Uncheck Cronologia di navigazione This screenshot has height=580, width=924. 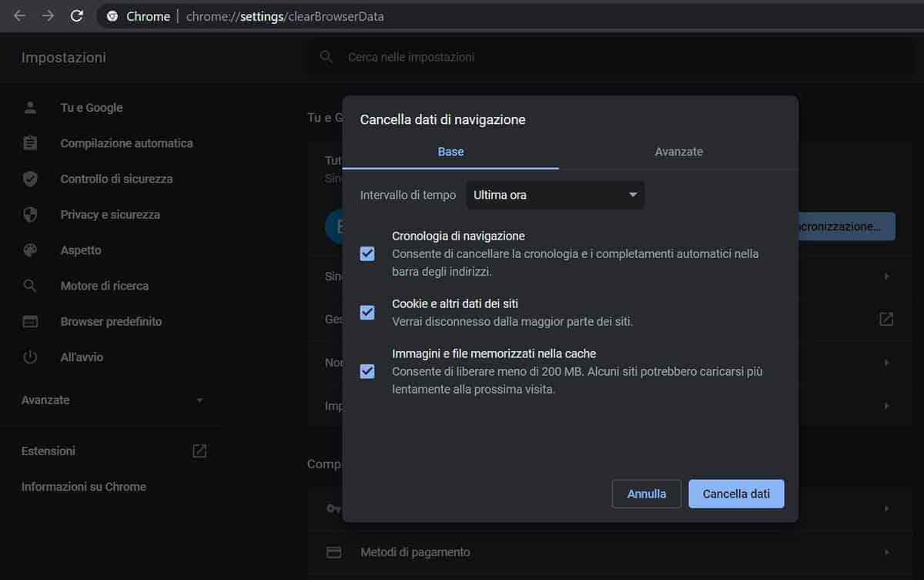pyautogui.click(x=367, y=253)
